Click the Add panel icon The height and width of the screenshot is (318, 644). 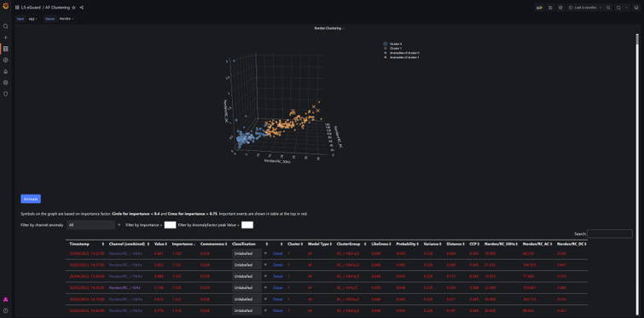[x=539, y=8]
